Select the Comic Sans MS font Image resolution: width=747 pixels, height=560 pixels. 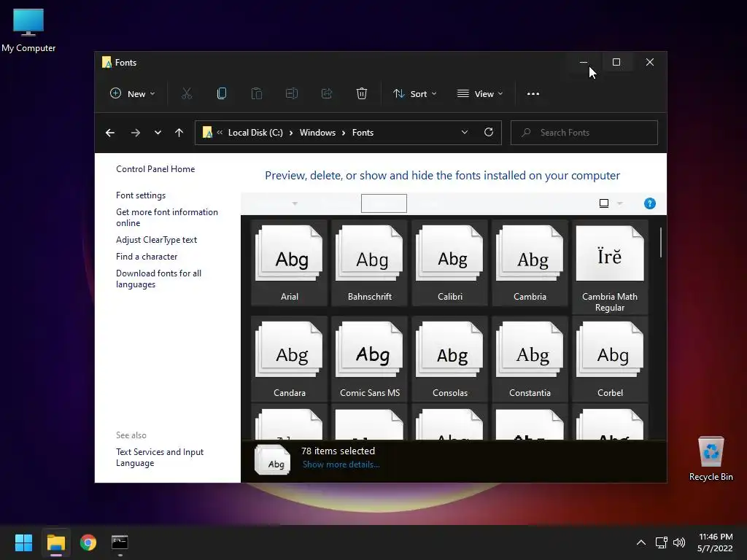pyautogui.click(x=370, y=359)
